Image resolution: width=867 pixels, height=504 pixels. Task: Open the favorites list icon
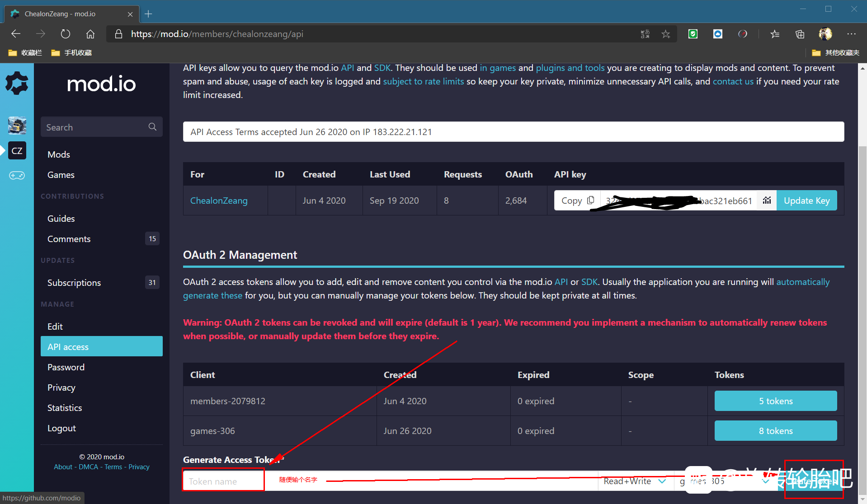coord(775,34)
